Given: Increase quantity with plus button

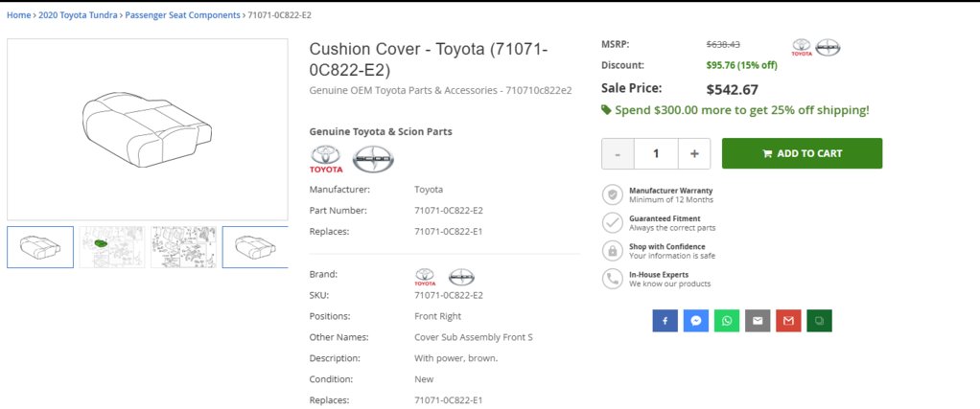Looking at the screenshot, I should [694, 153].
